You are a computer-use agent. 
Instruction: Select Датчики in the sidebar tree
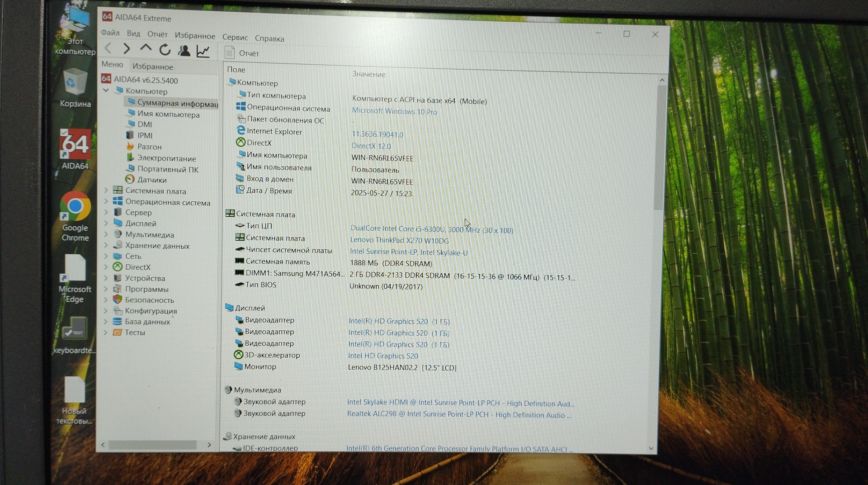[x=152, y=180]
